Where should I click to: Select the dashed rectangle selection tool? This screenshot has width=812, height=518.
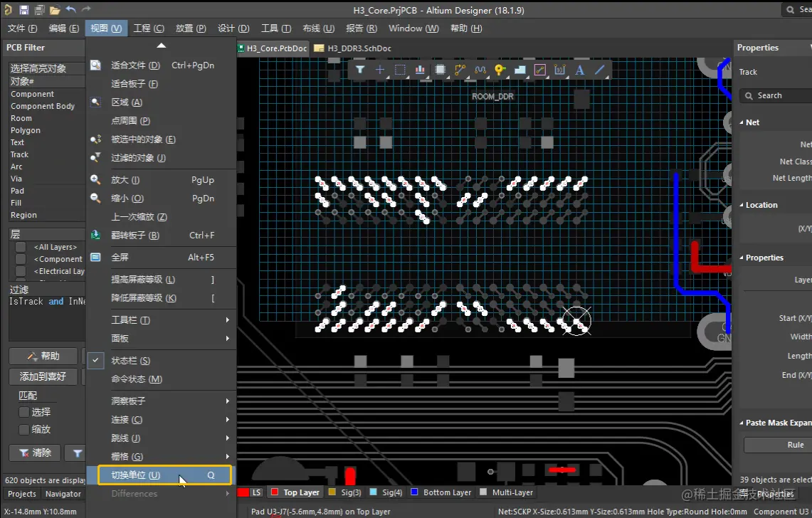point(400,70)
